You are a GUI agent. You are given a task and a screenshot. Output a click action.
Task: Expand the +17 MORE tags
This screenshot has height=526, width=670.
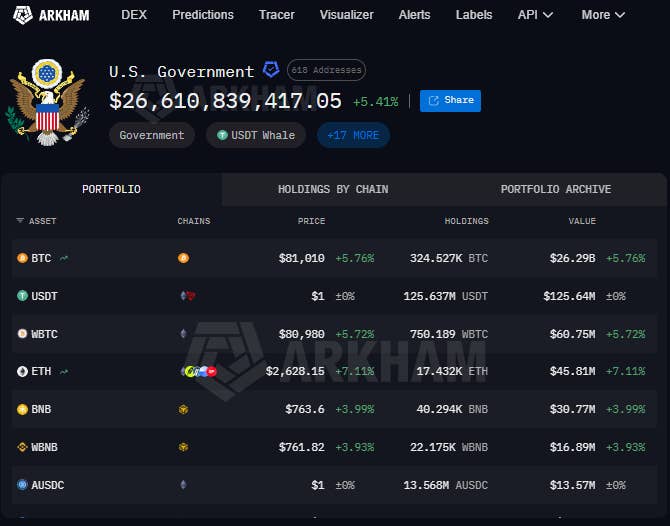353,135
